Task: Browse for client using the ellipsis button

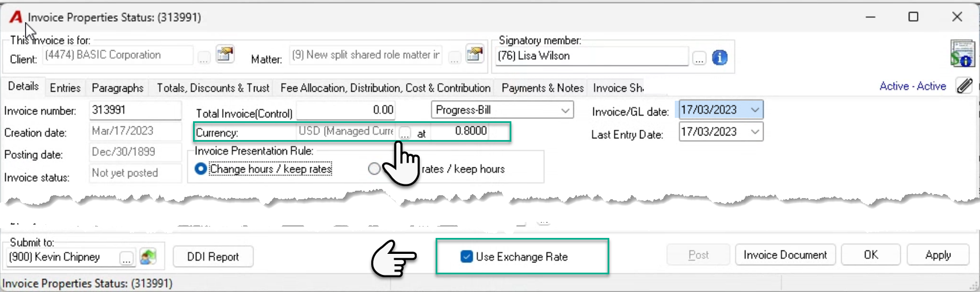Action: click(x=204, y=57)
